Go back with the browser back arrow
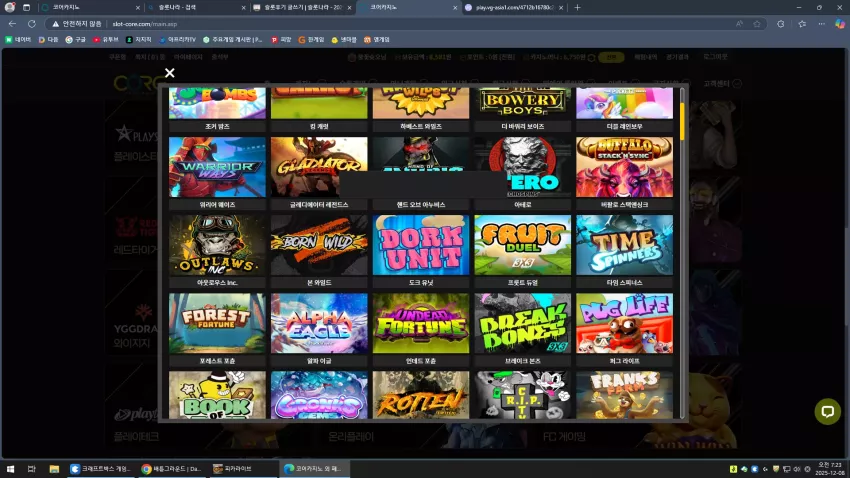 [x=12, y=24]
